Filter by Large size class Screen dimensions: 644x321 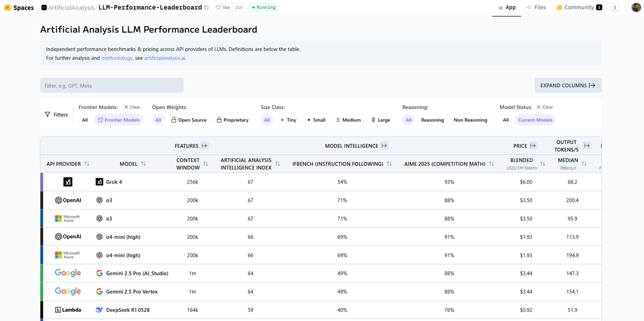[380, 120]
